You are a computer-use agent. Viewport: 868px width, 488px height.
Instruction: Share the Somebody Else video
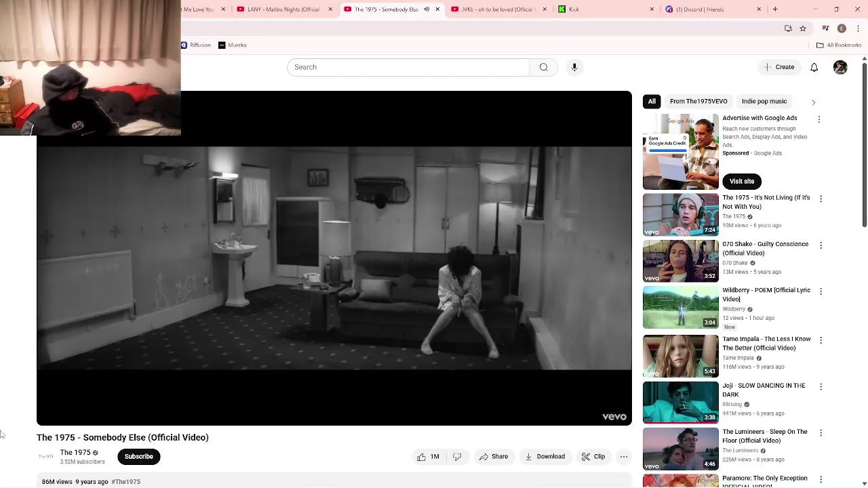pos(494,457)
